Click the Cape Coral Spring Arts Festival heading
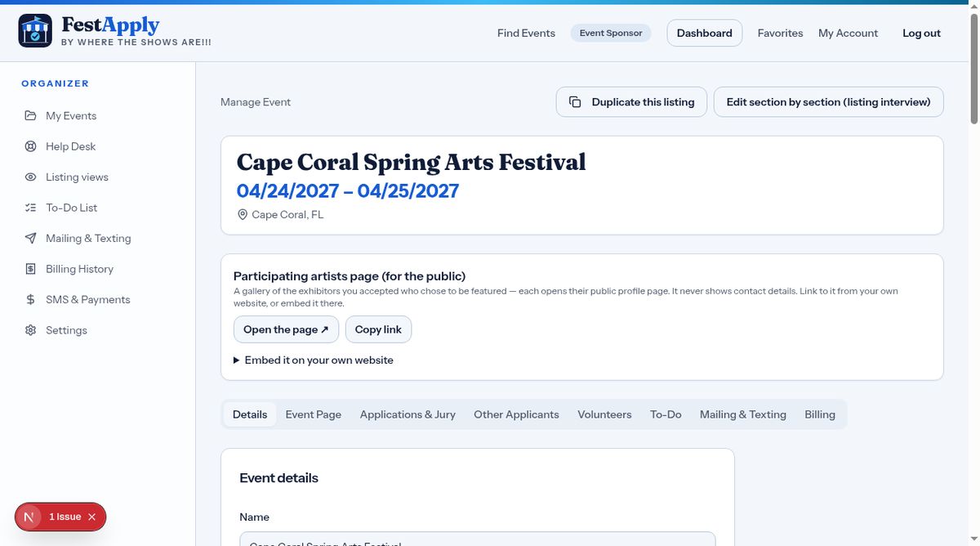Viewport: 980px width, 546px height. 411,162
